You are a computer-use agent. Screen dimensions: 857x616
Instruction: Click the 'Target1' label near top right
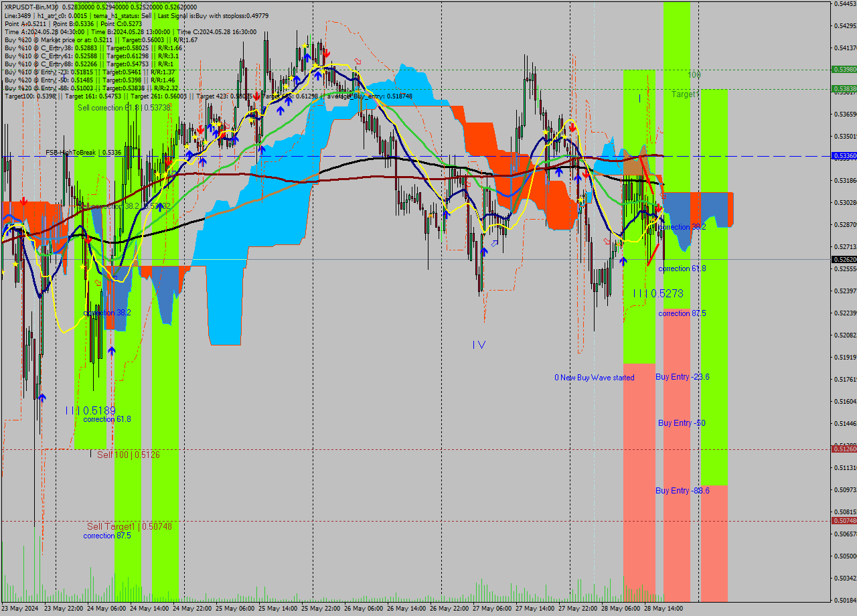pyautogui.click(x=686, y=94)
